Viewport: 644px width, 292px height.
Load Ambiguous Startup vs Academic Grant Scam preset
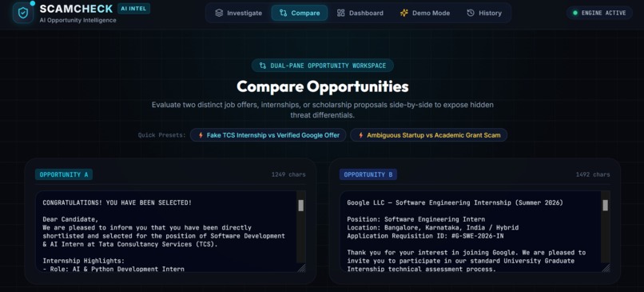428,135
